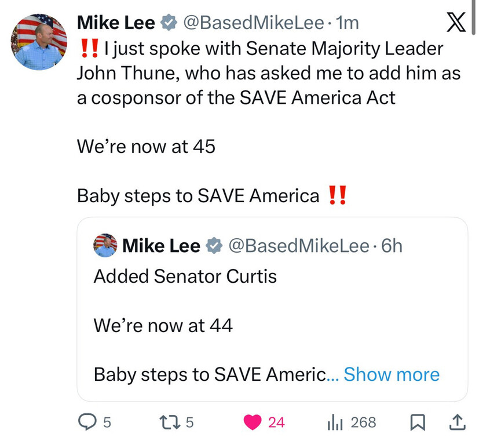Click the 1m timestamp

(x=348, y=23)
